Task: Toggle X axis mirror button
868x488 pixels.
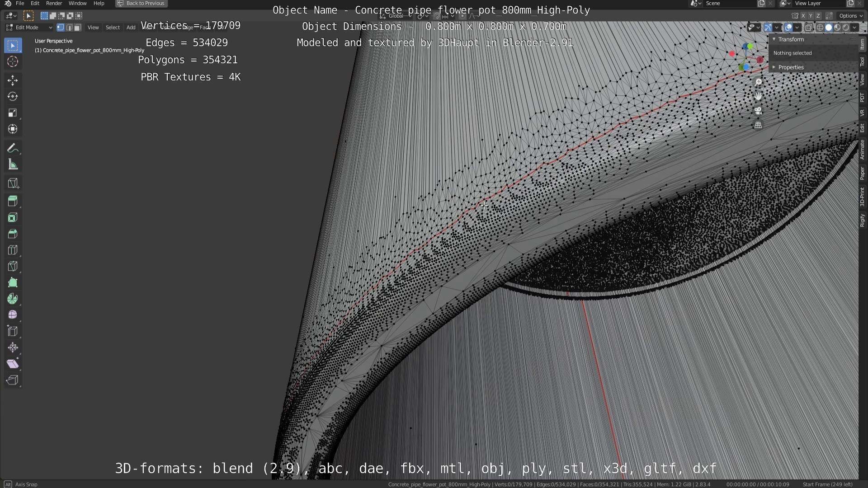Action: 803,16
